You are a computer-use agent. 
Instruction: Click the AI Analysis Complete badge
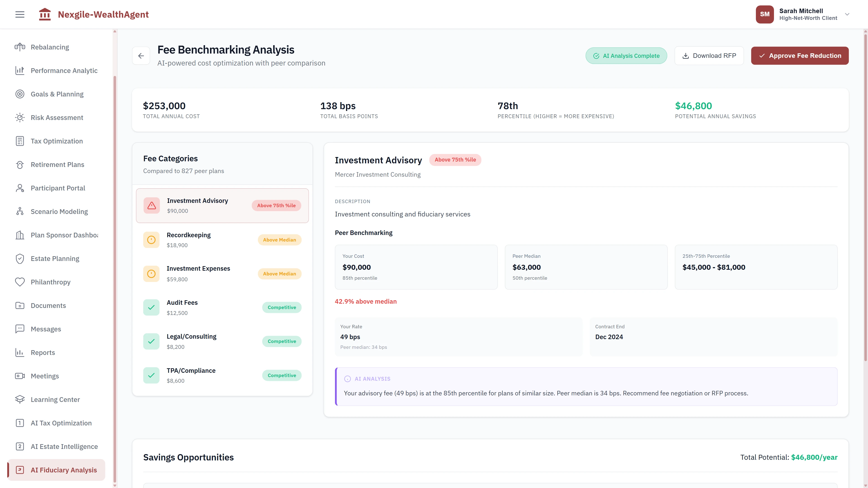(x=626, y=56)
